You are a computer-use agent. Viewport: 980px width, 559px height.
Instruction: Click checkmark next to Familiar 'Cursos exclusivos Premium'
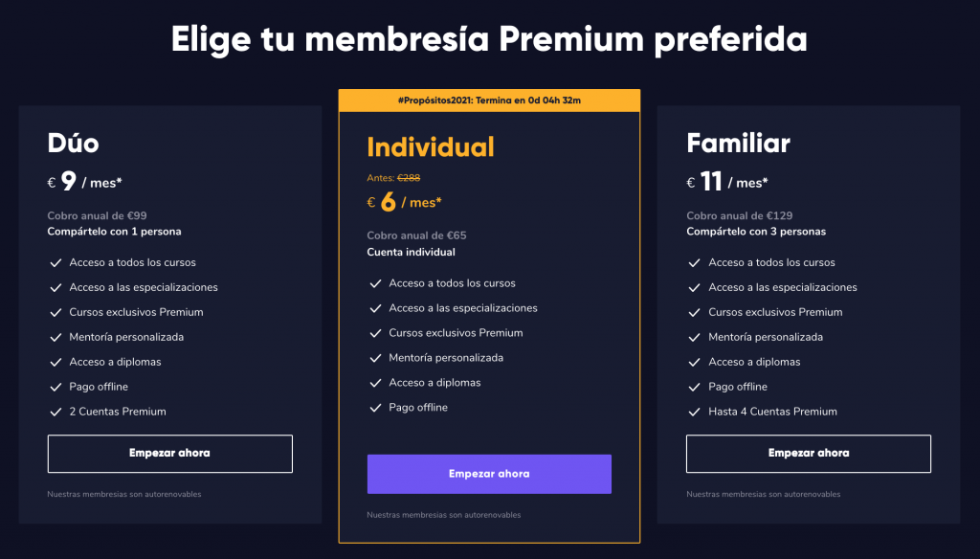[693, 312]
